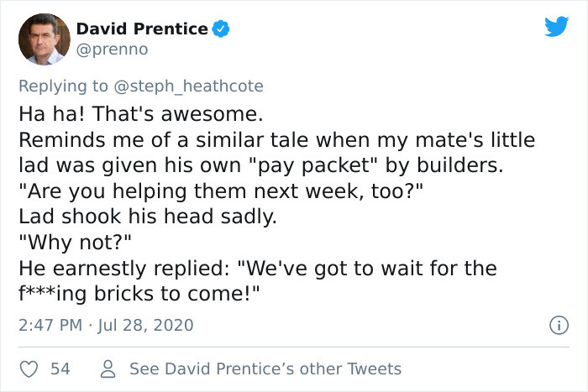
Task: Open the tweet info circle icon
Action: [x=554, y=324]
